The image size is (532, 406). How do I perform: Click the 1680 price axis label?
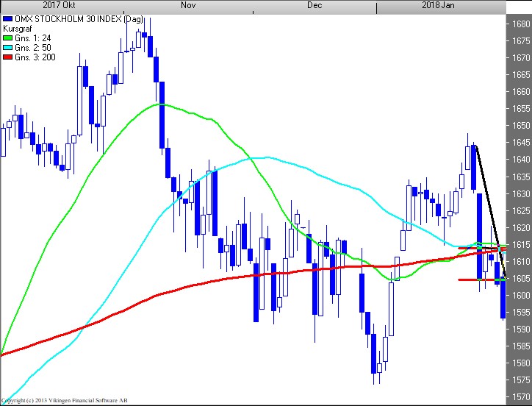coord(520,24)
